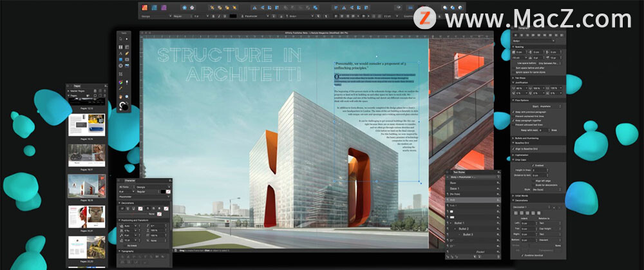Viewport: 644px width, 270px height.
Task: Open the Character panel tab
Action: 130,181
